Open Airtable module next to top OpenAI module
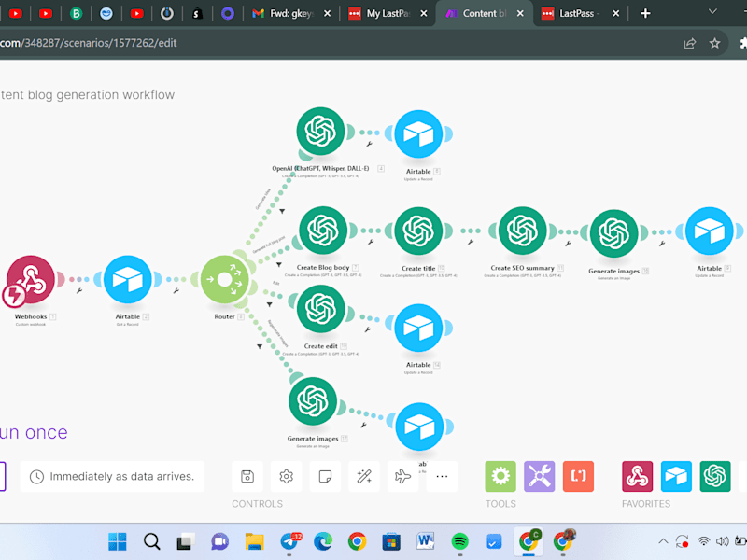The height and width of the screenshot is (560, 747). coord(418,133)
